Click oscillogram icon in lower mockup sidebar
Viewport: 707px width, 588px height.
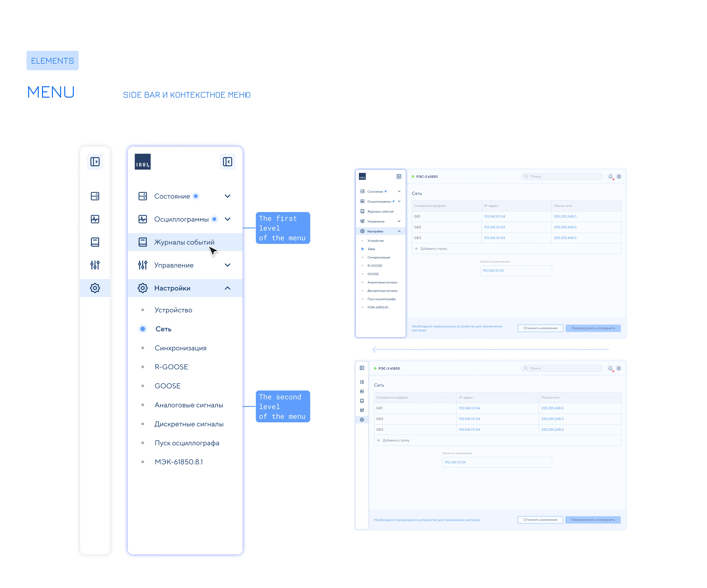coord(362,391)
